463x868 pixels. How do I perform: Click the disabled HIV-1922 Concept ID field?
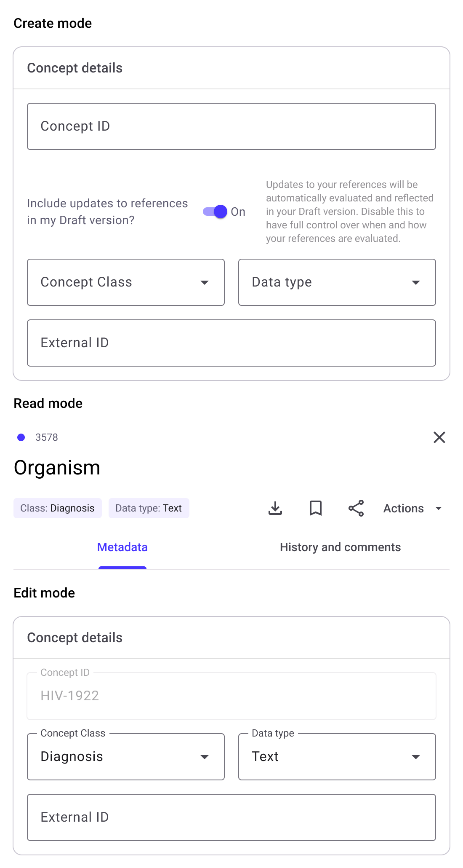[231, 696]
